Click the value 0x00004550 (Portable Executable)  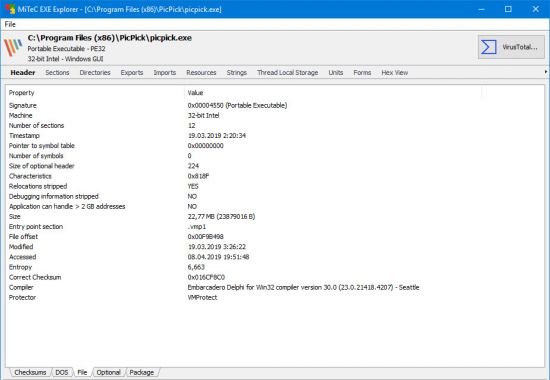click(237, 105)
